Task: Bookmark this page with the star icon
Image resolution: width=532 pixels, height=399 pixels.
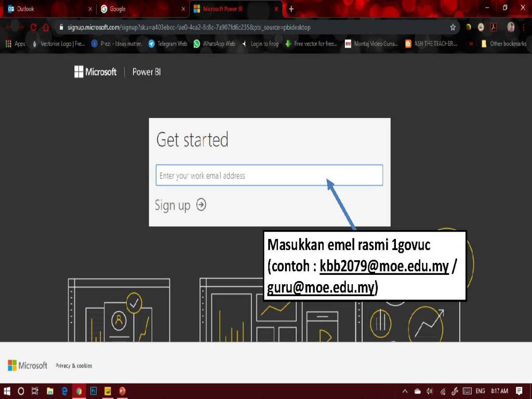Action: 453,27
